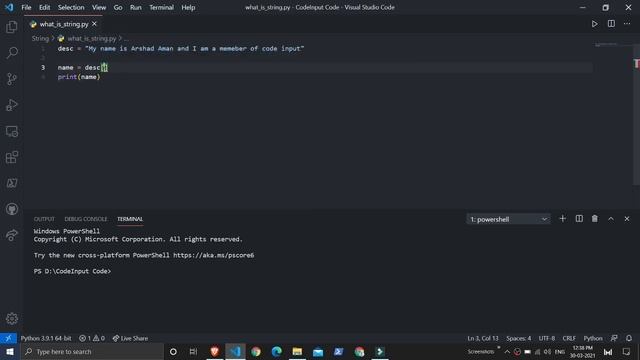The height and width of the screenshot is (360, 640).
Task: Create a new terminal with plus icon
Action: click(562, 219)
